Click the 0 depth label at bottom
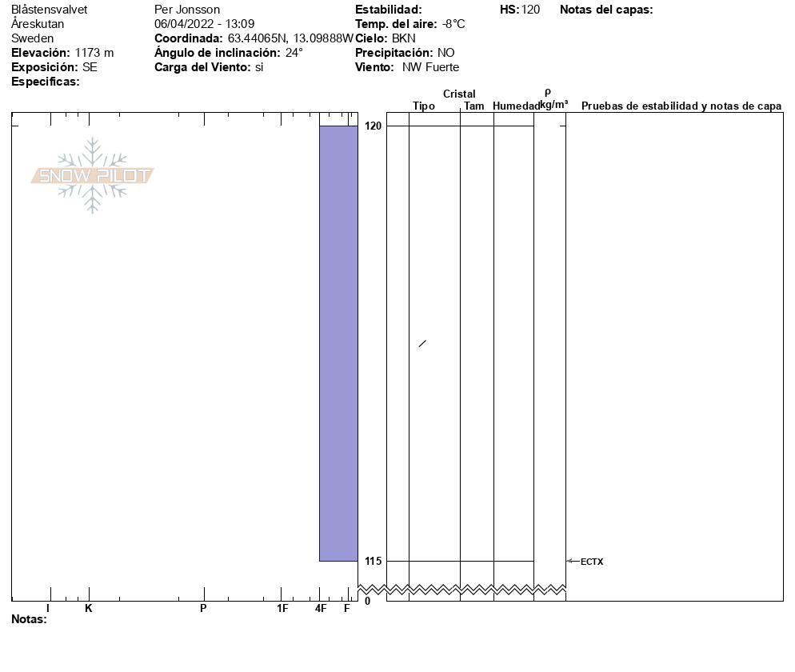This screenshot has width=795, height=672. (367, 602)
